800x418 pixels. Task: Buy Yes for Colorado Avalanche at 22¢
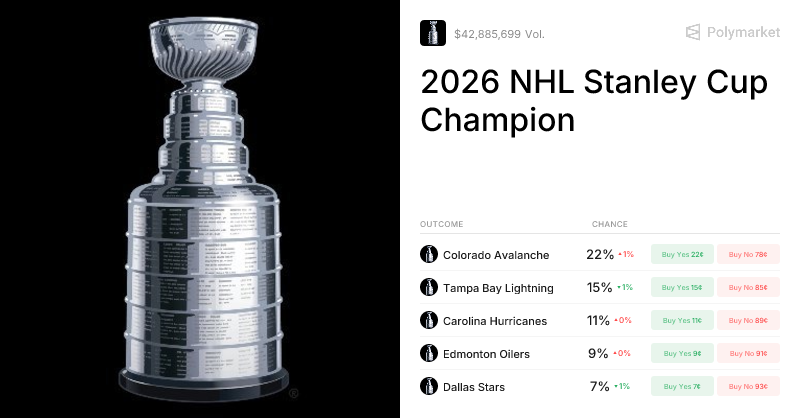coord(682,255)
